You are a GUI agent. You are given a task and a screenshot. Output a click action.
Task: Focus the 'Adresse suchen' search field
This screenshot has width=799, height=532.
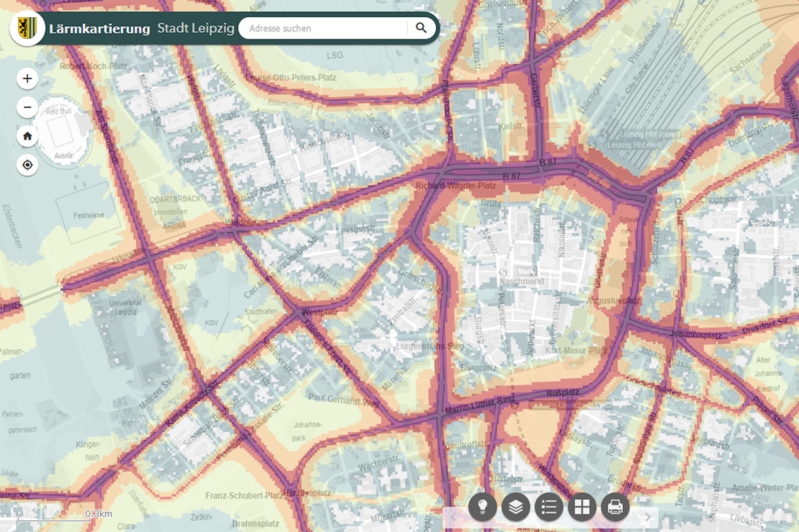325,28
